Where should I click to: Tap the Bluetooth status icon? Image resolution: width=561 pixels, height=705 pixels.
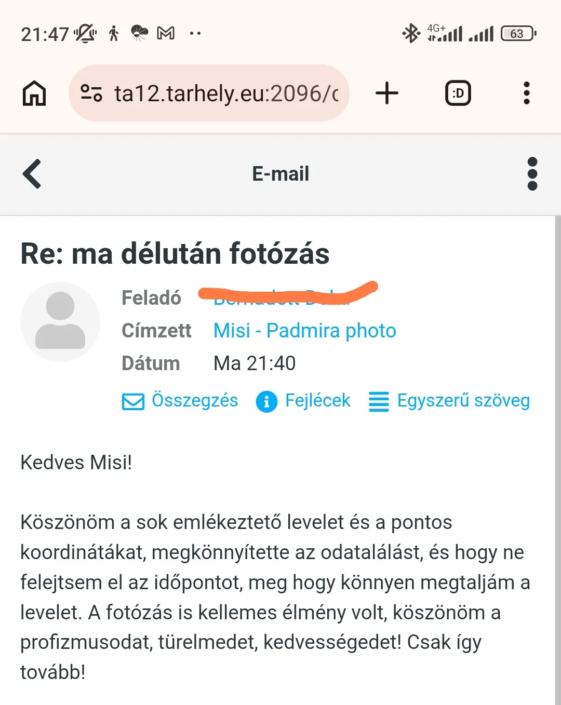[x=410, y=33]
